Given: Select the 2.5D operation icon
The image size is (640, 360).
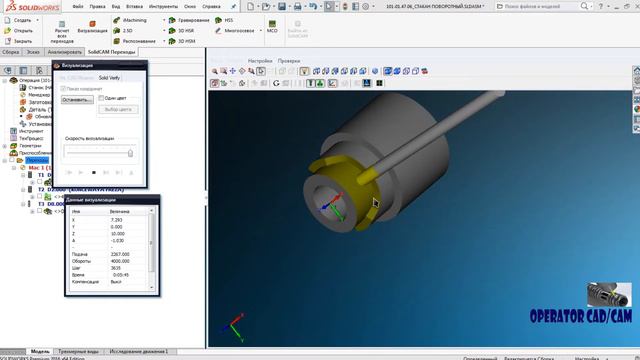Looking at the screenshot, I should tap(117, 31).
